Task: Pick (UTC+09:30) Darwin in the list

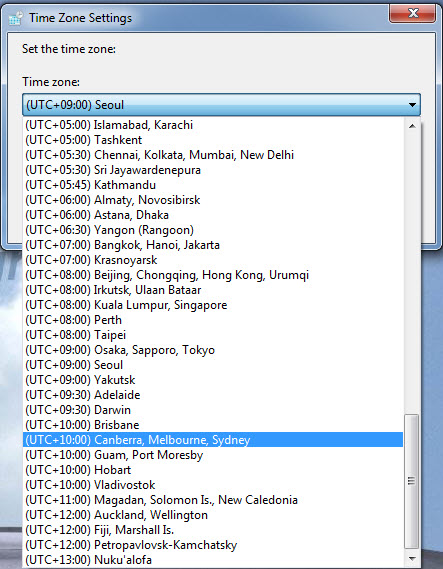Action: click(x=213, y=410)
